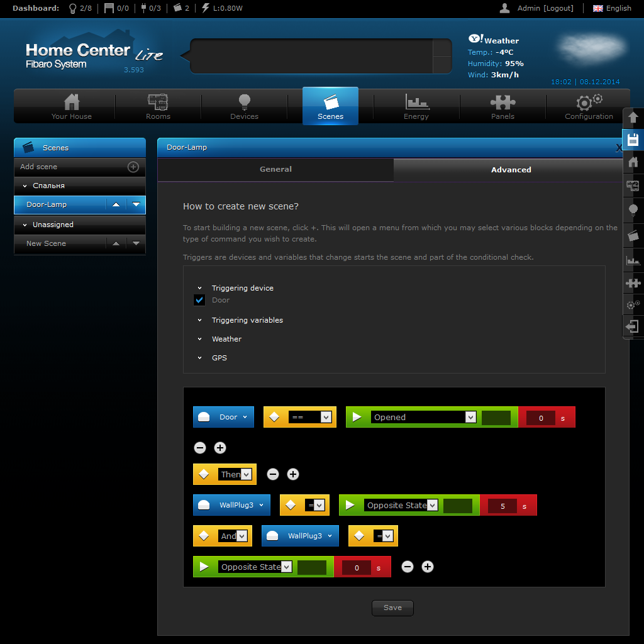Click the plus icon beside Add scene

pos(133,167)
